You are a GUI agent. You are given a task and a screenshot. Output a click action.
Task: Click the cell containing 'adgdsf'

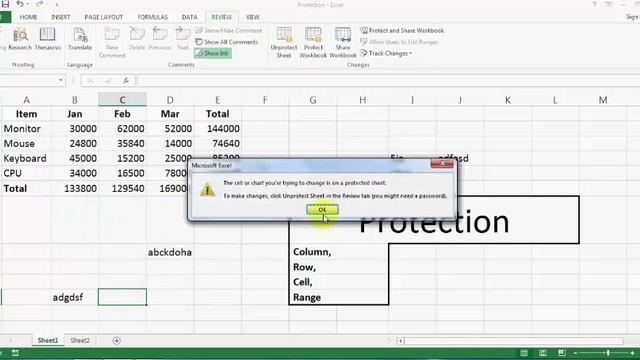[74, 297]
